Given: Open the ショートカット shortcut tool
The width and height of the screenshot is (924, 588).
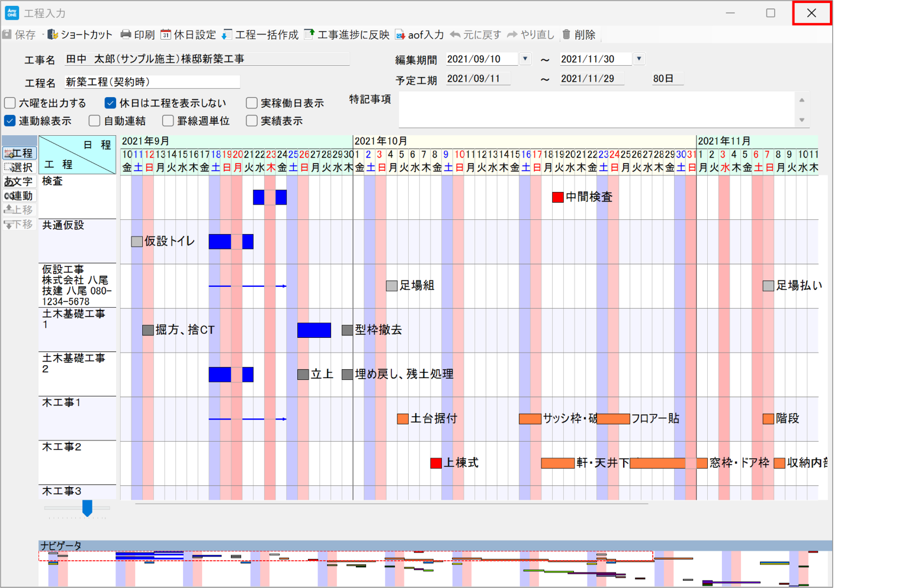Looking at the screenshot, I should 79,34.
